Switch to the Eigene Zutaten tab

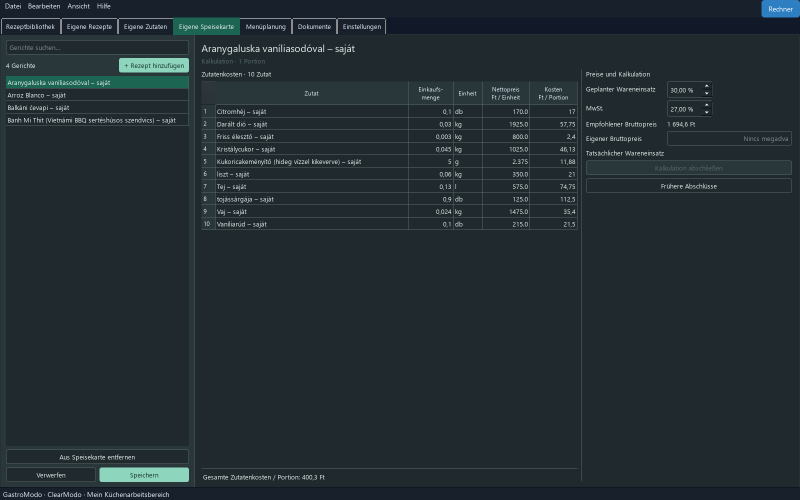coord(145,27)
